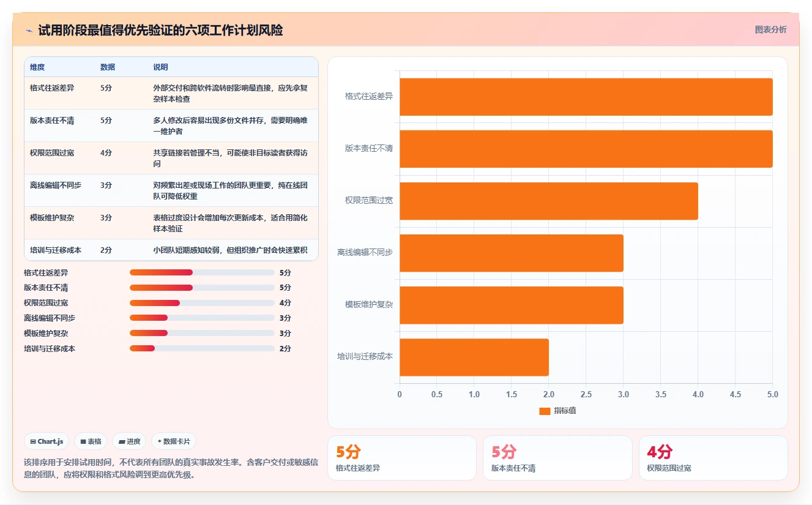Viewport: 812px width, 505px height.
Task: Click the 5.0 tick on the x-axis
Action: point(773,394)
